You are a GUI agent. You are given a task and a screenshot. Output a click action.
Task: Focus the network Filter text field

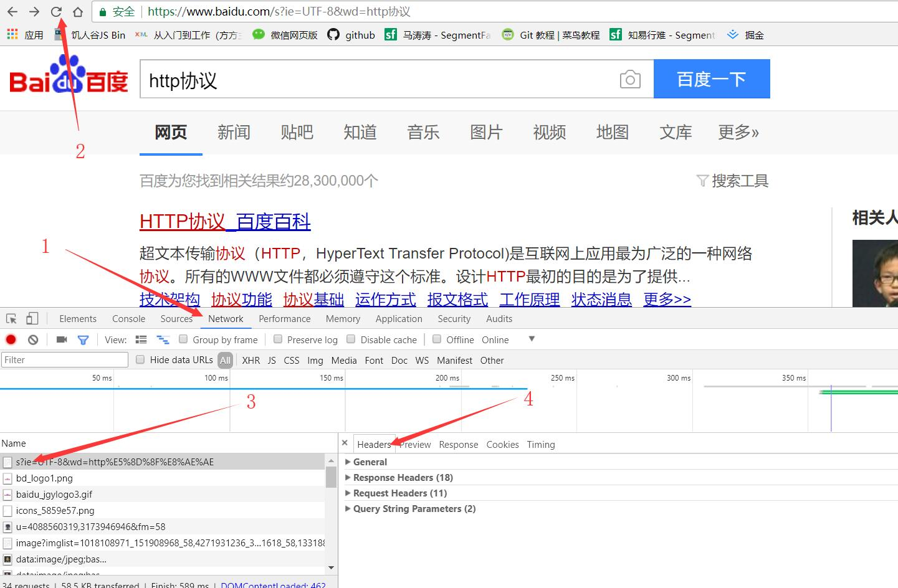pyautogui.click(x=65, y=359)
